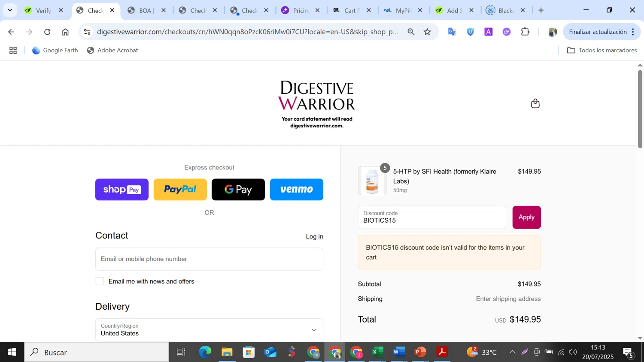The height and width of the screenshot is (362, 644).
Task: Switch to the Add S tab
Action: pos(454,10)
